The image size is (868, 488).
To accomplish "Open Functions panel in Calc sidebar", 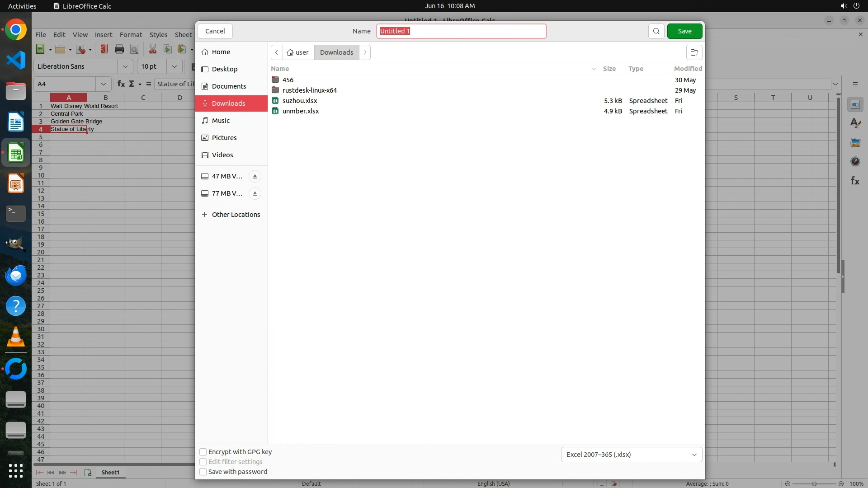I will (854, 181).
